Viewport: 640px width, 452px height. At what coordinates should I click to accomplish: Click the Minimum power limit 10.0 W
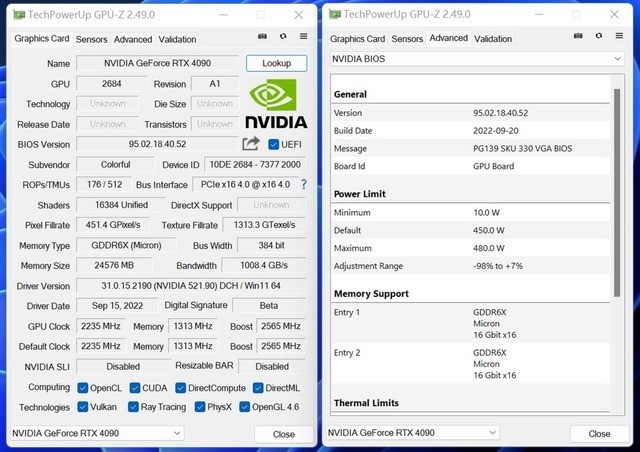pos(486,213)
